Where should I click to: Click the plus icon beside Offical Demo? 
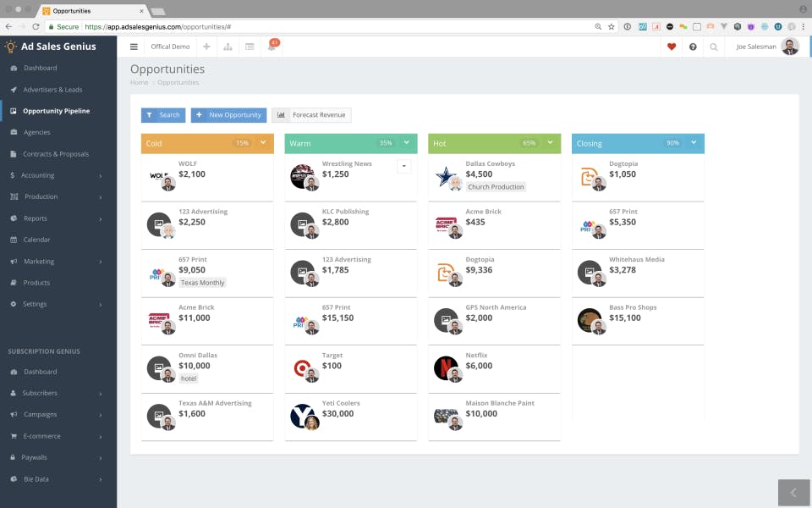[206, 47]
